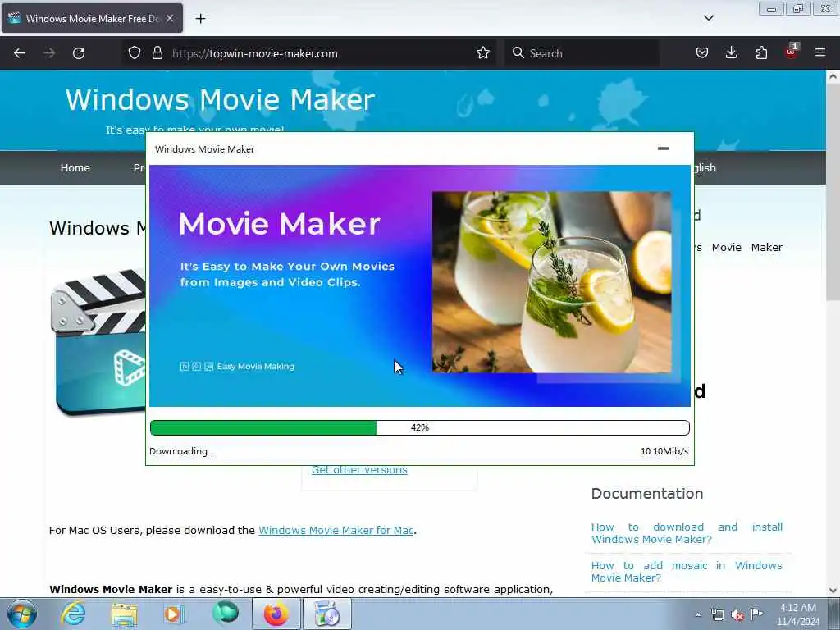Open Windows Media Player on the taskbar

(174, 614)
